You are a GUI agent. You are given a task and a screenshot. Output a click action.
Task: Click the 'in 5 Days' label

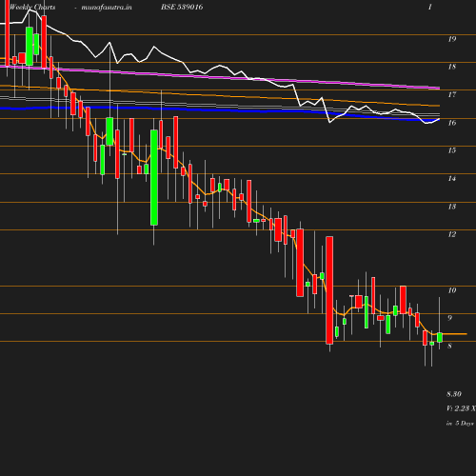[460, 424]
